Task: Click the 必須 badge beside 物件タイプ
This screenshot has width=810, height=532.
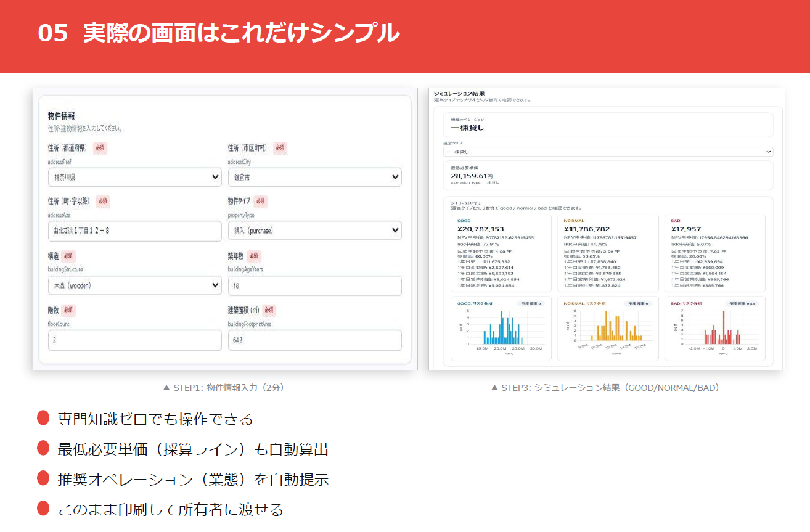Action: (x=260, y=202)
